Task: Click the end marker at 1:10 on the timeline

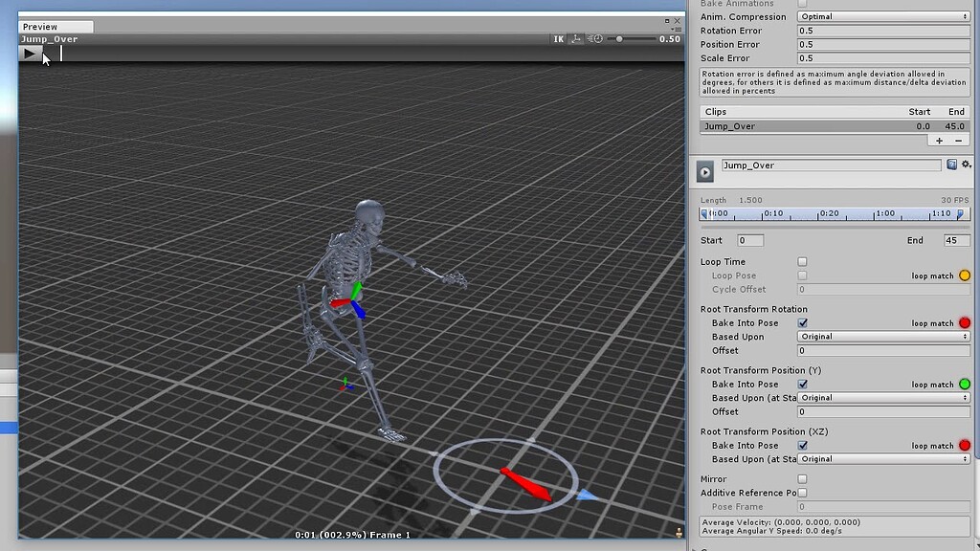Action: 961,213
